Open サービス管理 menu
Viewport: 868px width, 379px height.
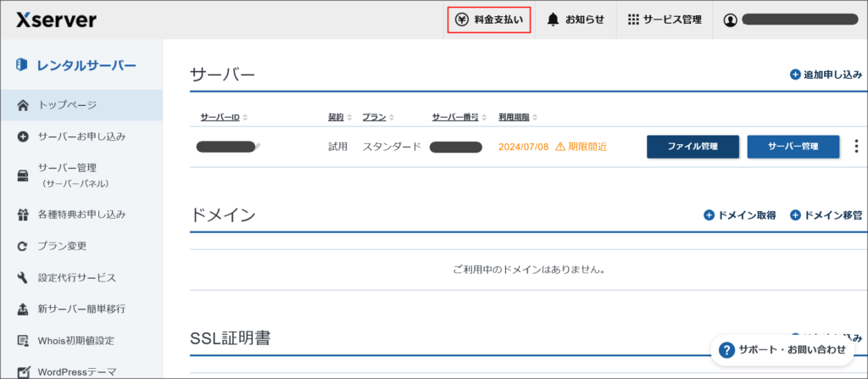click(665, 20)
